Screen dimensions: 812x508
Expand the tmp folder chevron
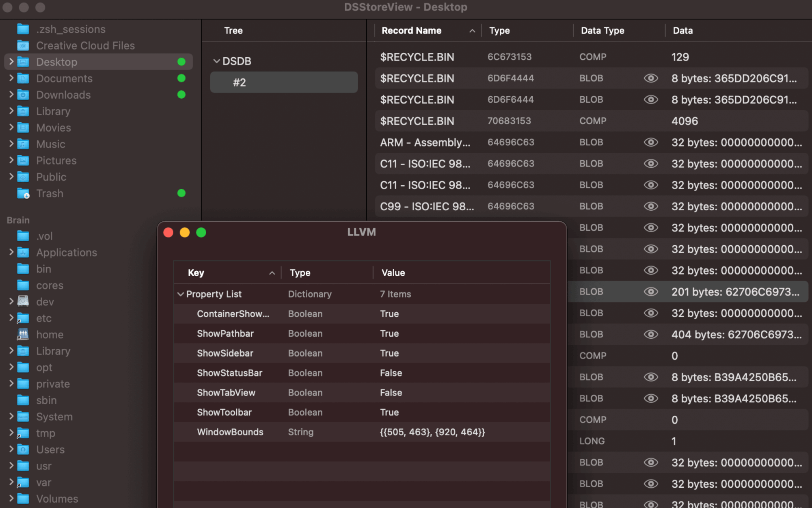click(x=11, y=433)
